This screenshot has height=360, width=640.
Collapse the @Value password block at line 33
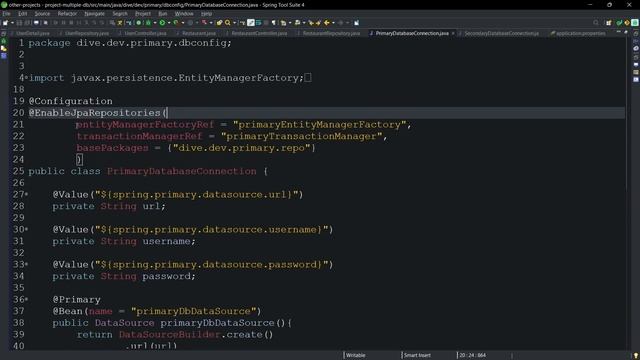coord(27,264)
